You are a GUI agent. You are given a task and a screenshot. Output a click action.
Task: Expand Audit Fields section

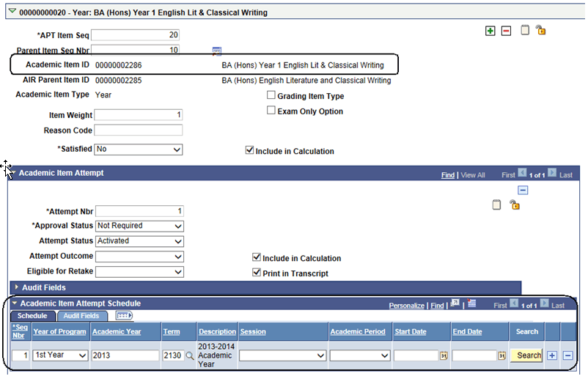tap(17, 287)
